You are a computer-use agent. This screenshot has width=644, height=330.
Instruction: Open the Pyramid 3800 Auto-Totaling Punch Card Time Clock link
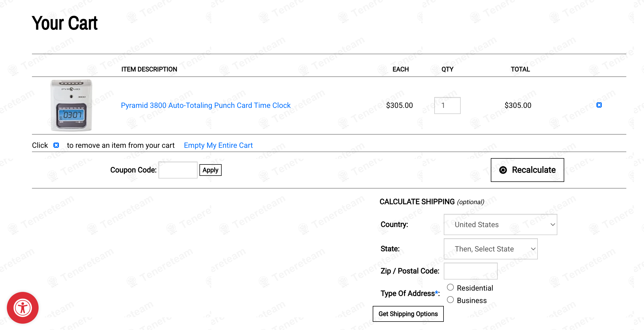click(x=206, y=105)
